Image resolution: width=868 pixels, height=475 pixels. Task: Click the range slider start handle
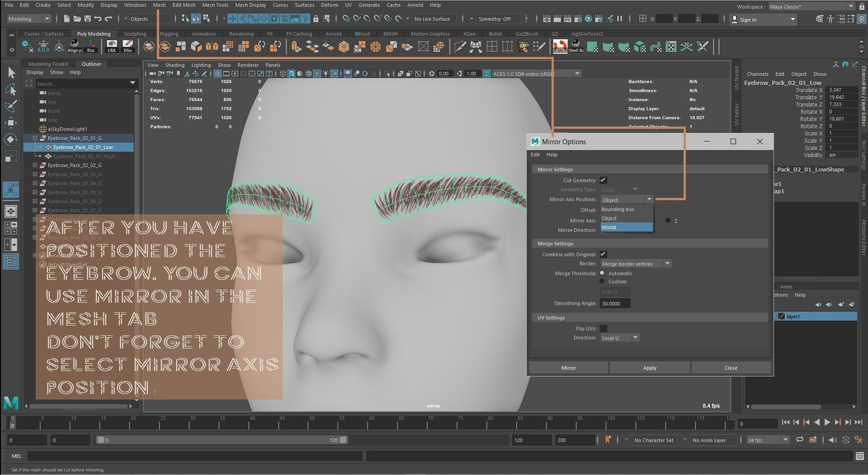(x=100, y=440)
